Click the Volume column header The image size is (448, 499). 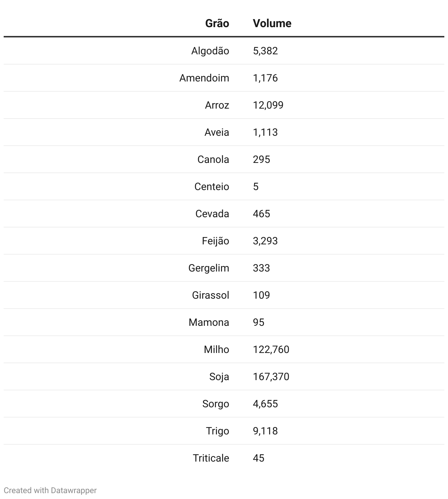[x=272, y=23]
